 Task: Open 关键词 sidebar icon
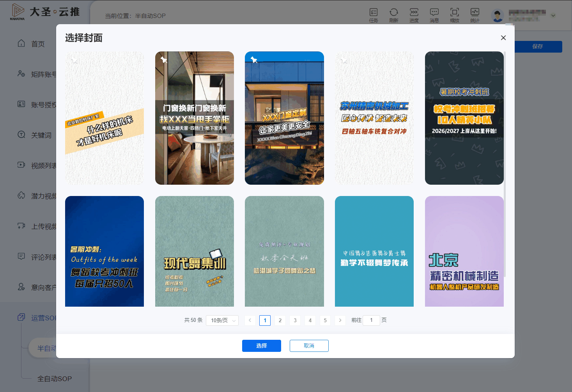(21, 134)
